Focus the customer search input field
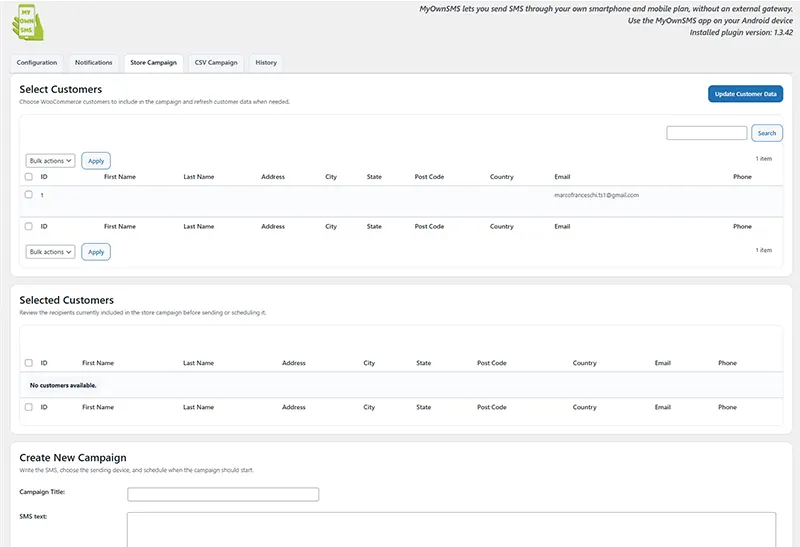The image size is (800, 547). coord(706,133)
